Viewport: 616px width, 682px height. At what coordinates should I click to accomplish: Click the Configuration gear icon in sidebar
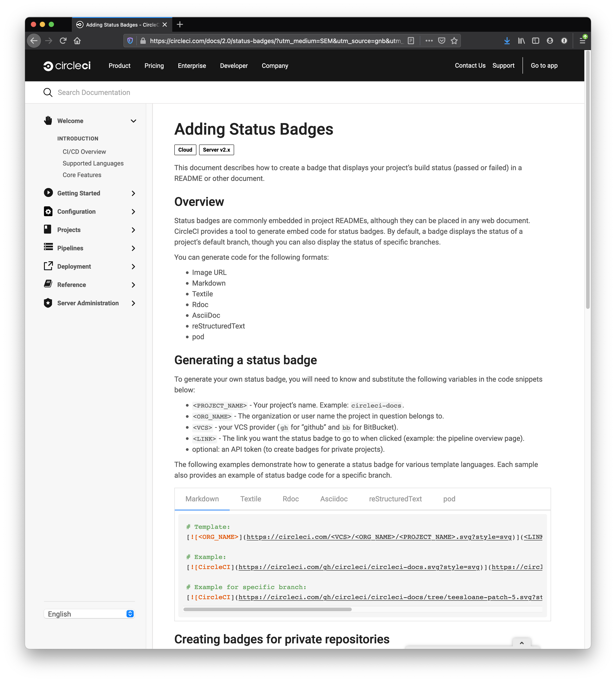coord(48,211)
